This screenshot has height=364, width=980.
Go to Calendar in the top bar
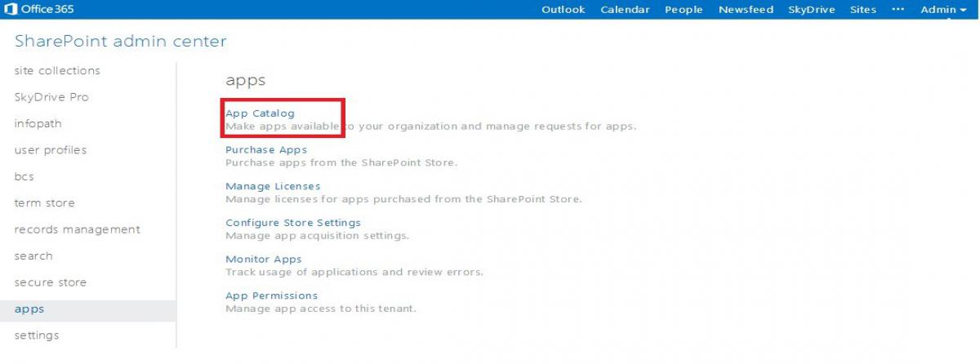click(x=625, y=10)
